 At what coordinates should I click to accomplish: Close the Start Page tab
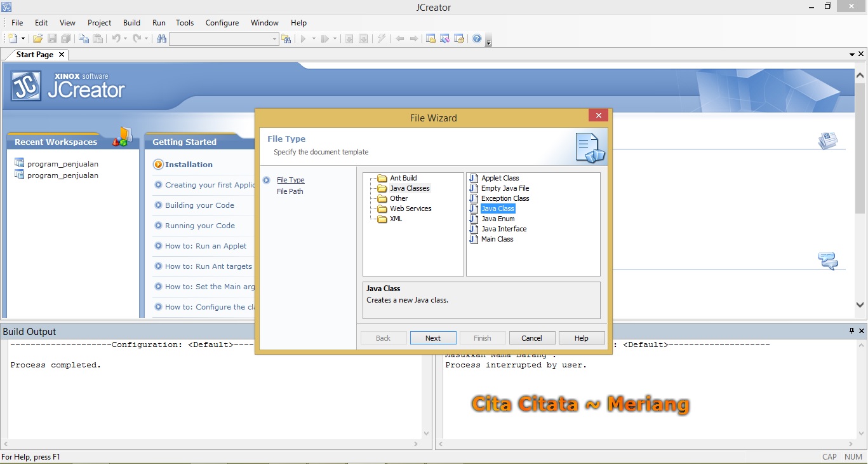coord(62,55)
